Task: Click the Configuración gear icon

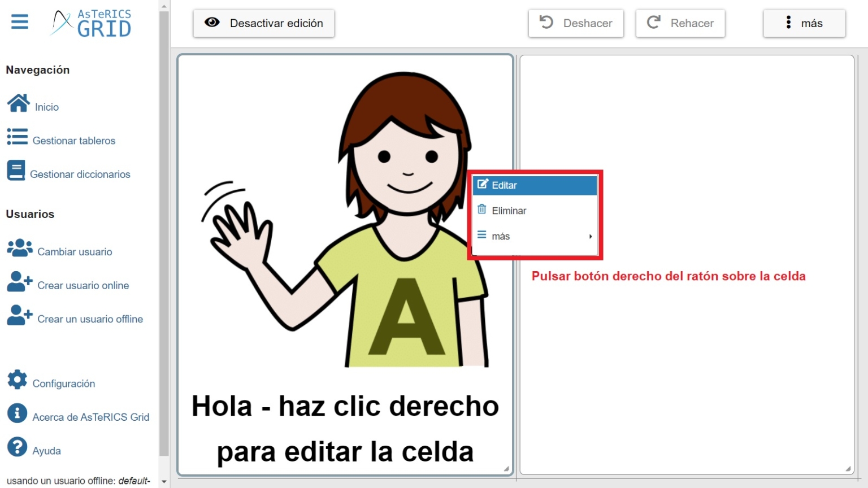Action: 18,380
